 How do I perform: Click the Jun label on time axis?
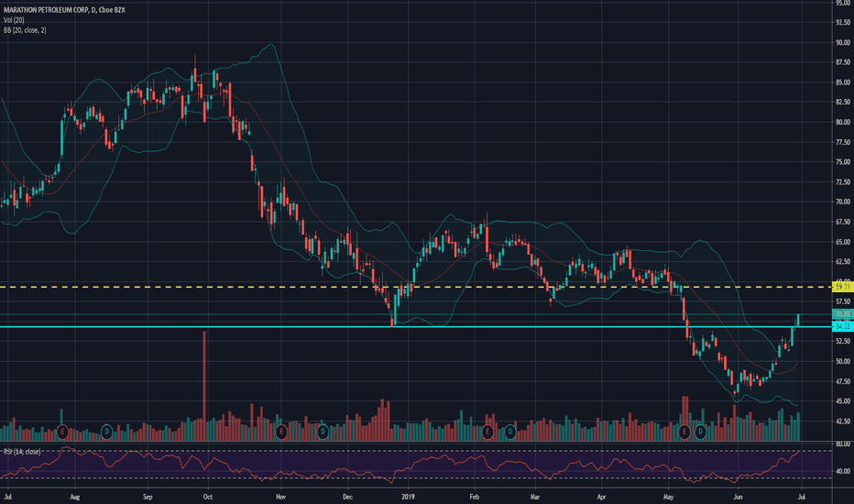coord(738,497)
